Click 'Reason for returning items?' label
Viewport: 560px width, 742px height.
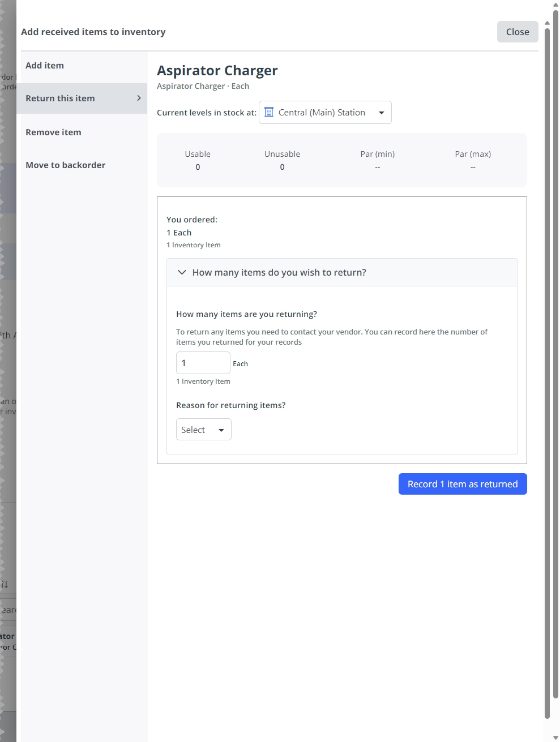point(231,405)
